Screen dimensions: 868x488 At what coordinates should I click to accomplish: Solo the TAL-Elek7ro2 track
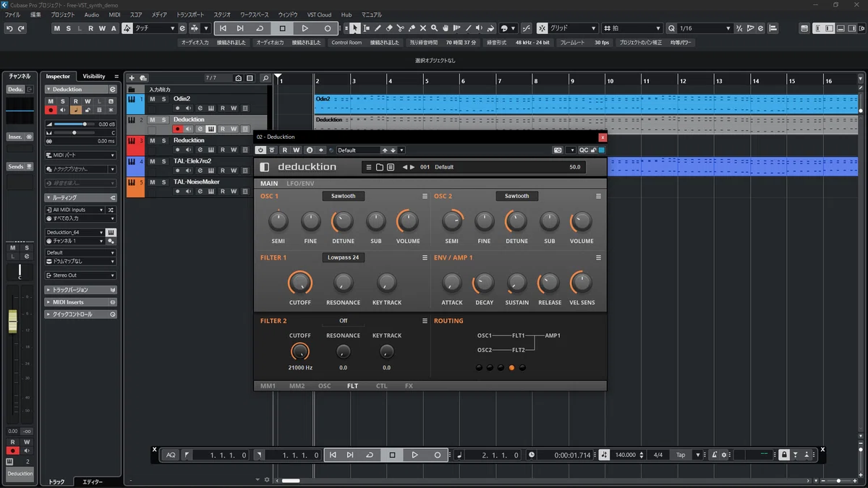[163, 161]
